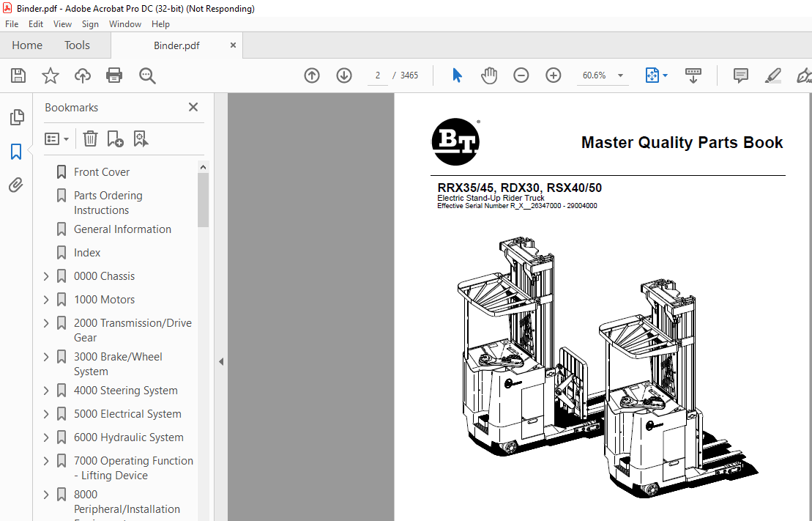Image resolution: width=812 pixels, height=521 pixels.
Task: Select the 0000 Chassis bookmark text
Action: click(104, 276)
